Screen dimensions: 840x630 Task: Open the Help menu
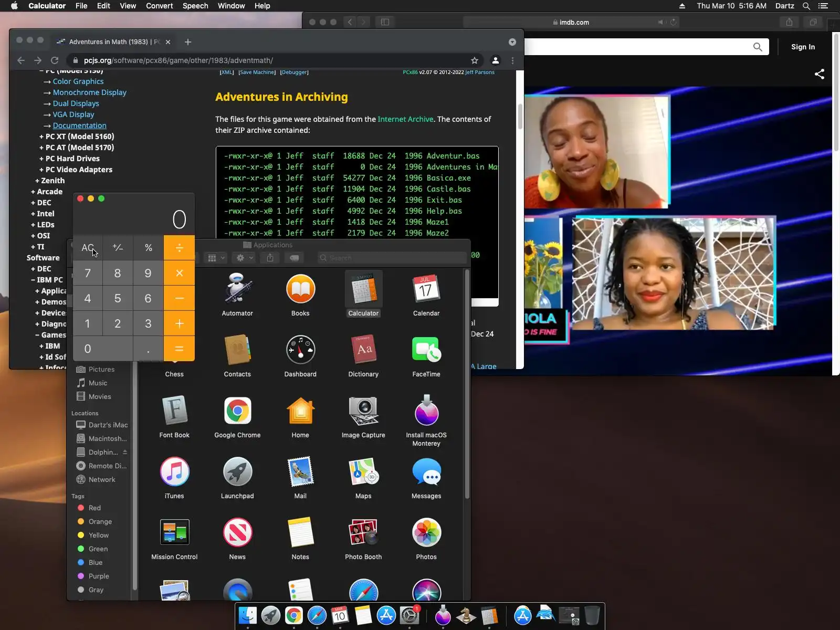pyautogui.click(x=262, y=6)
